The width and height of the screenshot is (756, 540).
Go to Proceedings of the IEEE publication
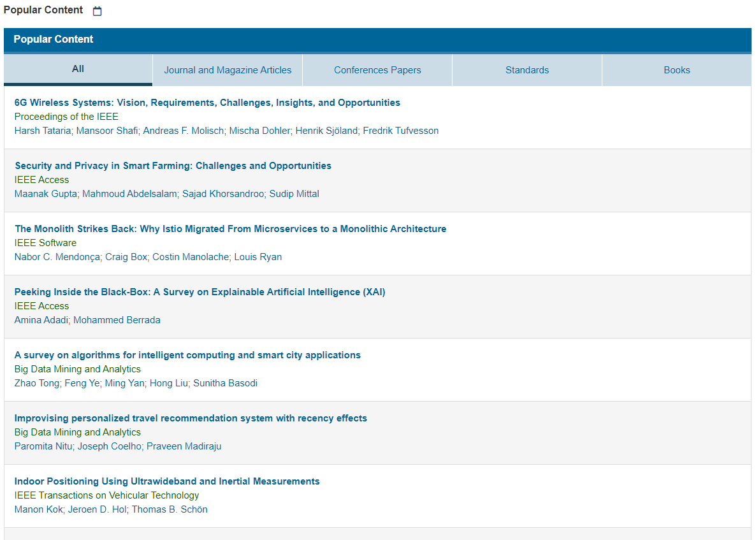pos(66,117)
